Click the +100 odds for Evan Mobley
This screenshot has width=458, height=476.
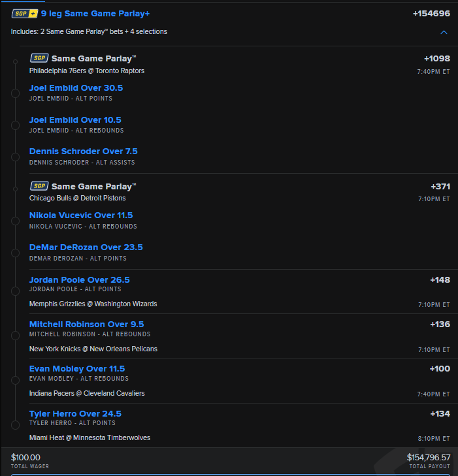pos(440,368)
